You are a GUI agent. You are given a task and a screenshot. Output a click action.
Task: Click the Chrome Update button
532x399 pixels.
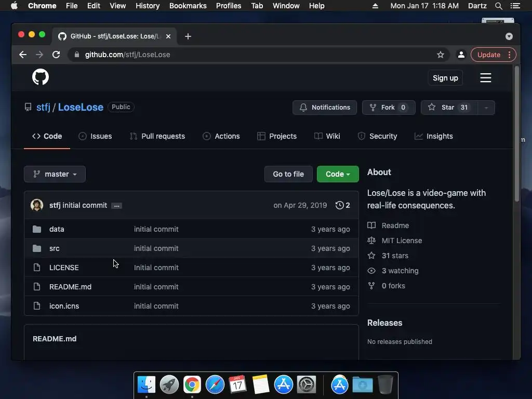[x=488, y=55]
